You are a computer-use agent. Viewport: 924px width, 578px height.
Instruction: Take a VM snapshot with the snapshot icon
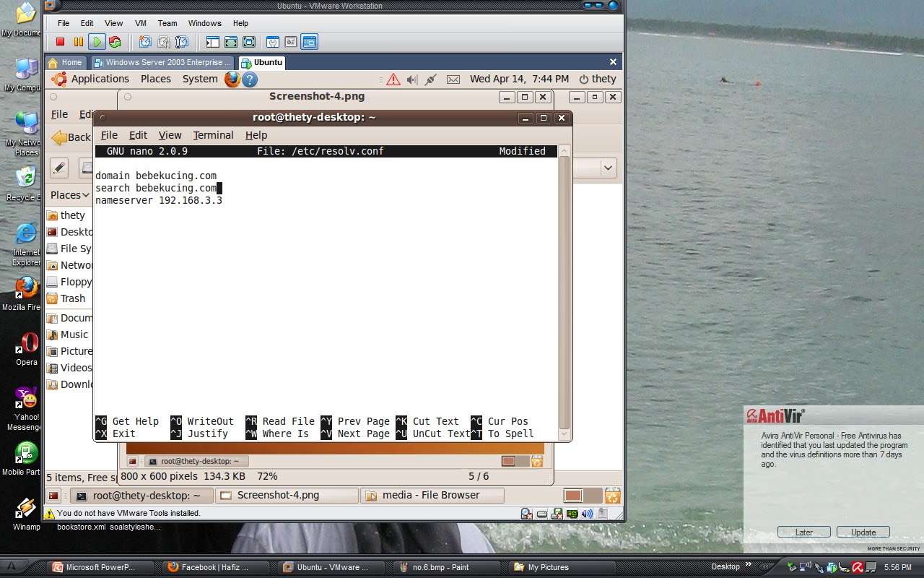coord(146,42)
